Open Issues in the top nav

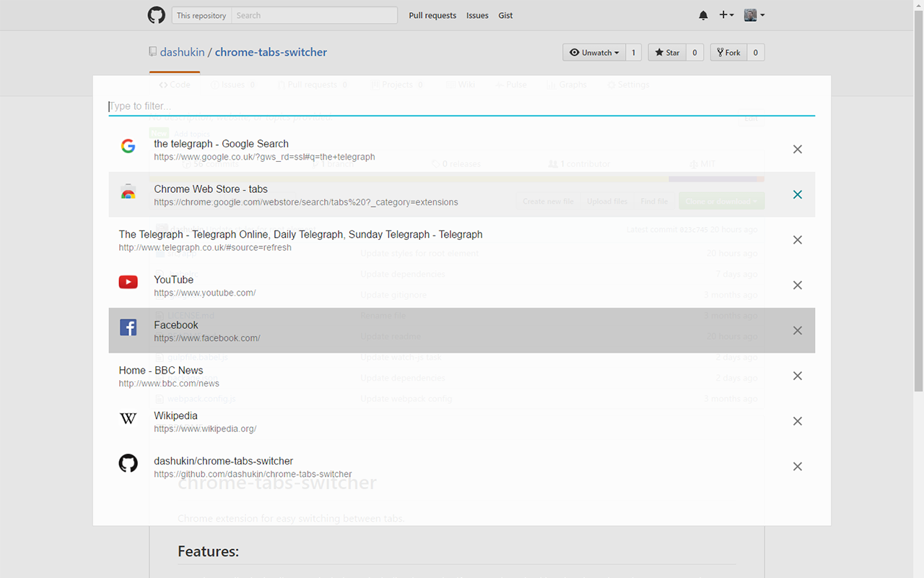tap(477, 15)
